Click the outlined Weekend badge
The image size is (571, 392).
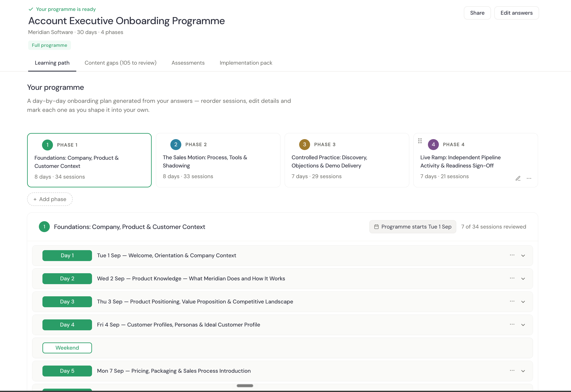pyautogui.click(x=67, y=348)
